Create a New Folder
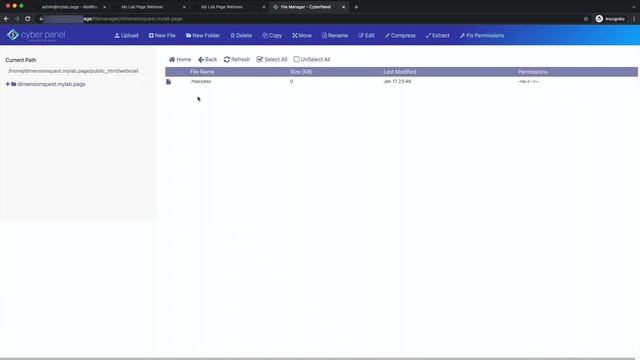The width and height of the screenshot is (640, 360). (203, 36)
